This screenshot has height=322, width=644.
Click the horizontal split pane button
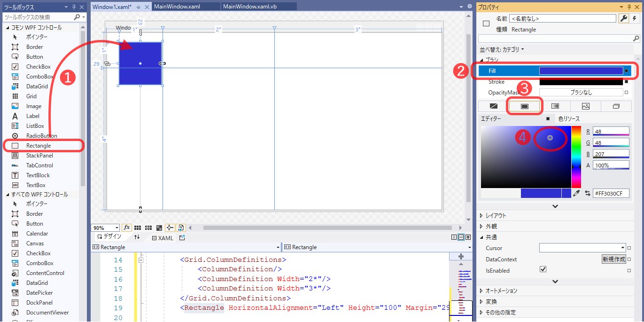[x=461, y=237]
